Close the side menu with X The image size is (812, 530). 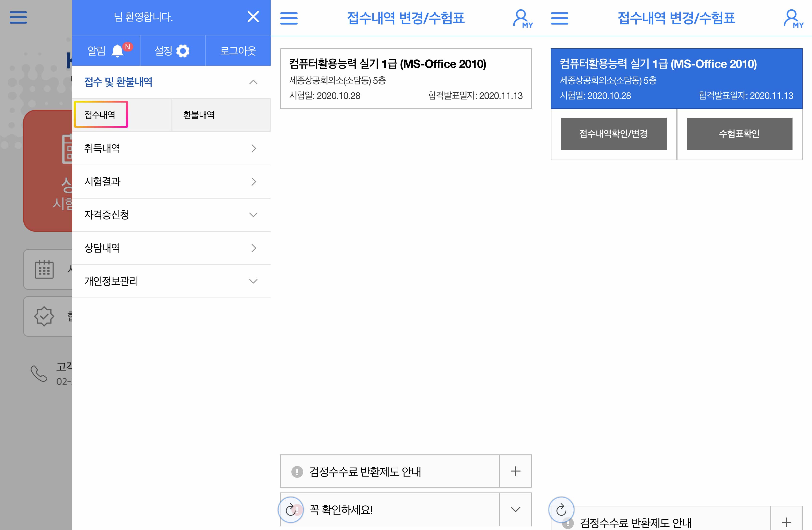tap(253, 16)
